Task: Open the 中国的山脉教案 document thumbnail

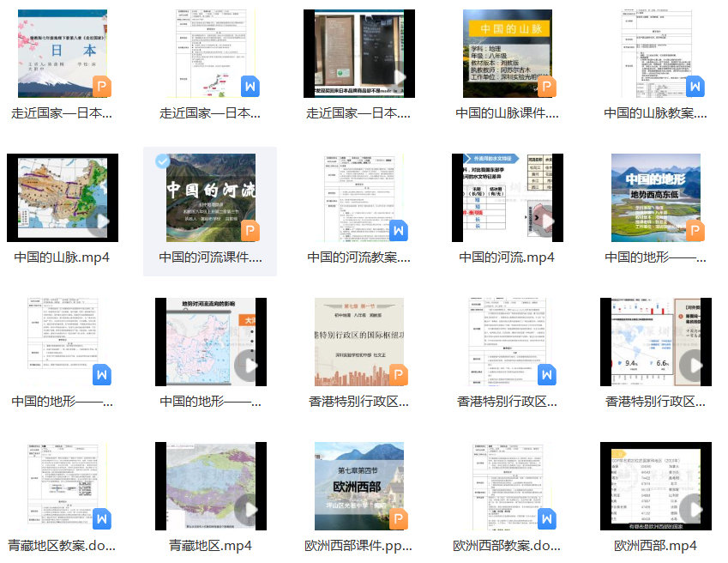Action: pos(655,53)
